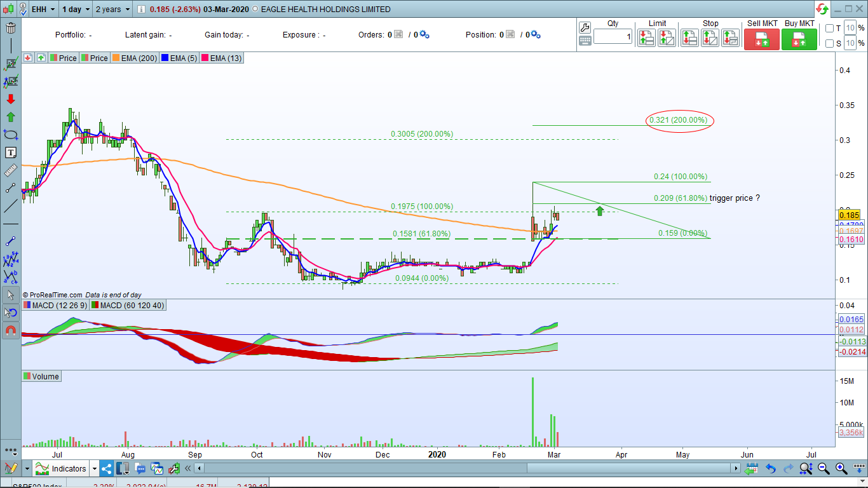Open the Indicators button
Viewport: 868px width, 488px height.
[x=62, y=469]
